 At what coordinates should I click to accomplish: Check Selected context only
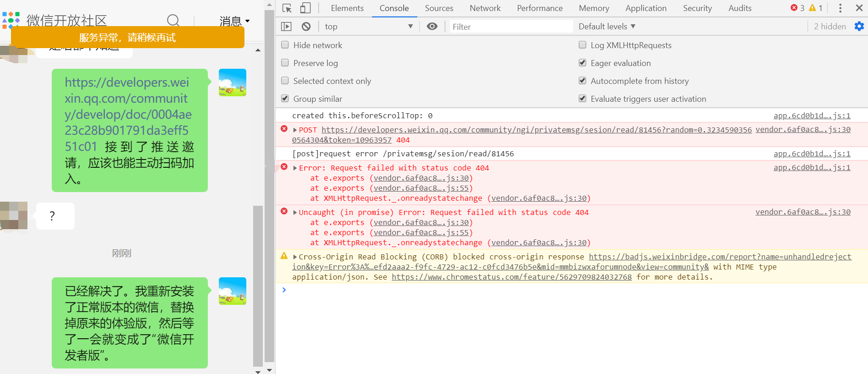(x=285, y=81)
